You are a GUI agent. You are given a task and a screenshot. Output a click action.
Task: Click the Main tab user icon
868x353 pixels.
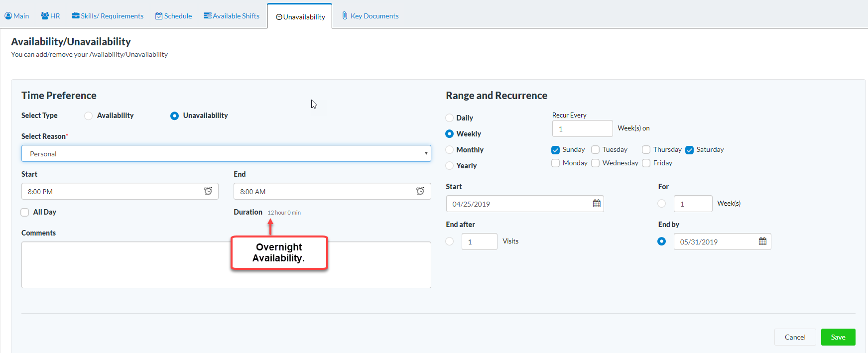[8, 16]
